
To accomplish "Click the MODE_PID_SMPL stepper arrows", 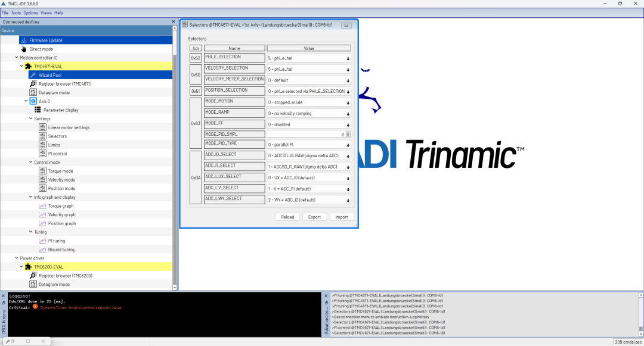I will 348,134.
